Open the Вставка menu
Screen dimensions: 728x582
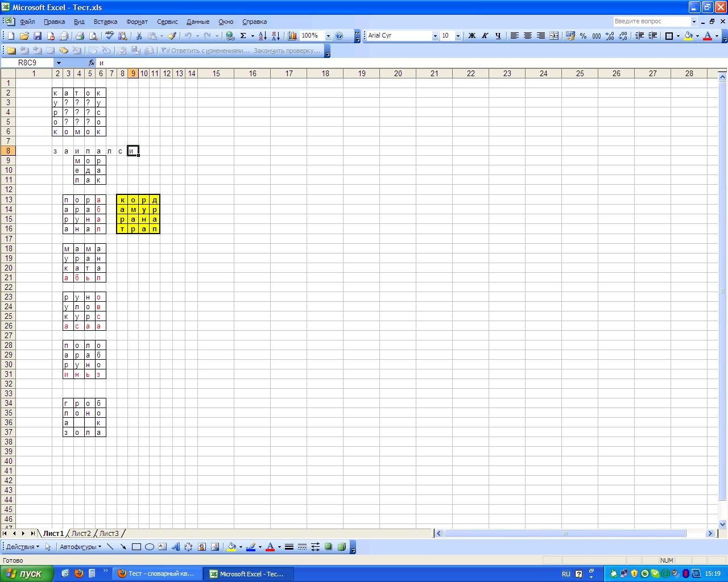105,22
